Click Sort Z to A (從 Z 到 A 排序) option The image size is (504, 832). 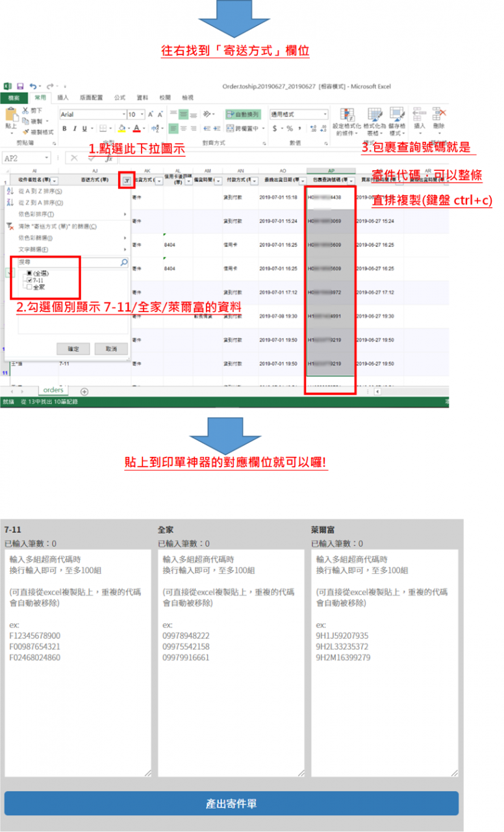pyautogui.click(x=40, y=203)
